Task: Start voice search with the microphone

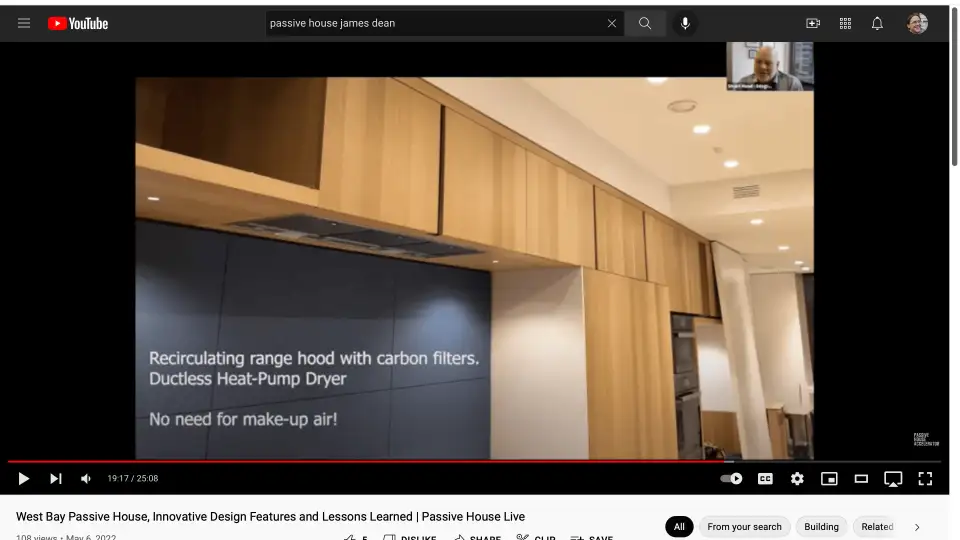Action: (x=685, y=23)
